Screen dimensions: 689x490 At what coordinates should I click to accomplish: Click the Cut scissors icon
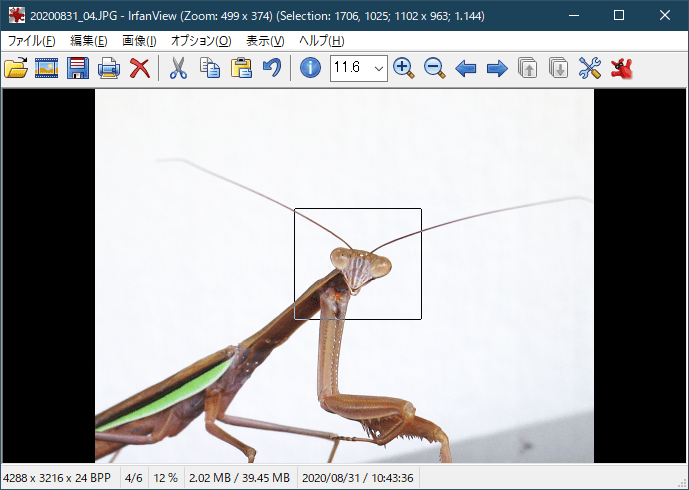pos(178,68)
